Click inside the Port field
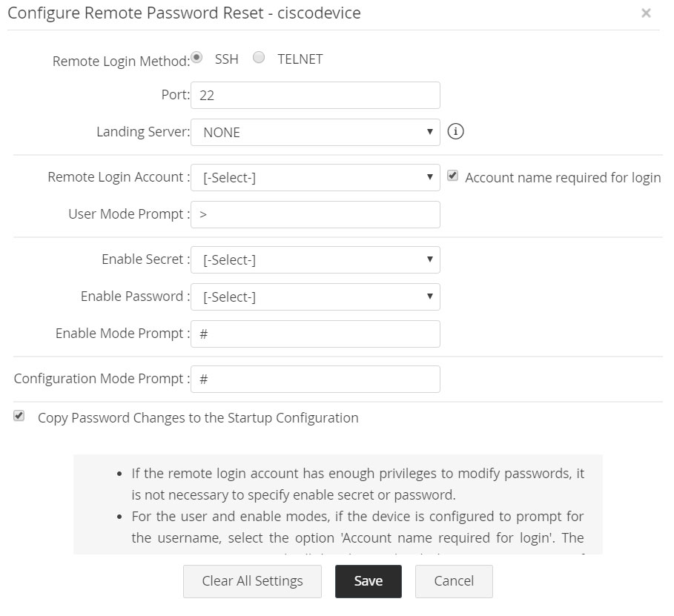This screenshot has height=616, width=674. 315,95
